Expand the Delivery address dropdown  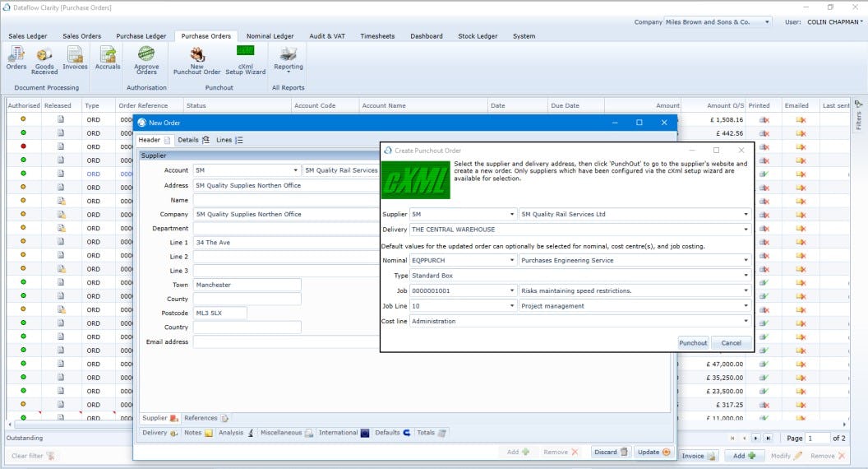746,229
